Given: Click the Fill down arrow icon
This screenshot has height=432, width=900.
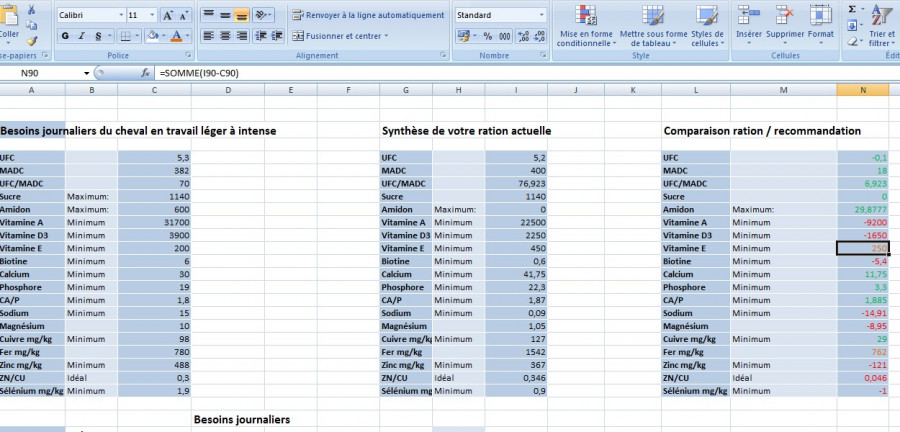Looking at the screenshot, I should 852,25.
